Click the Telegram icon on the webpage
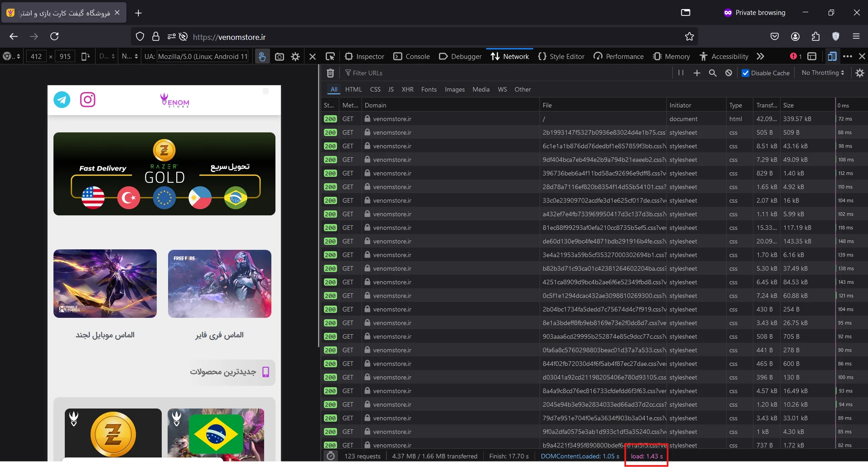The image size is (868, 467). point(62,100)
